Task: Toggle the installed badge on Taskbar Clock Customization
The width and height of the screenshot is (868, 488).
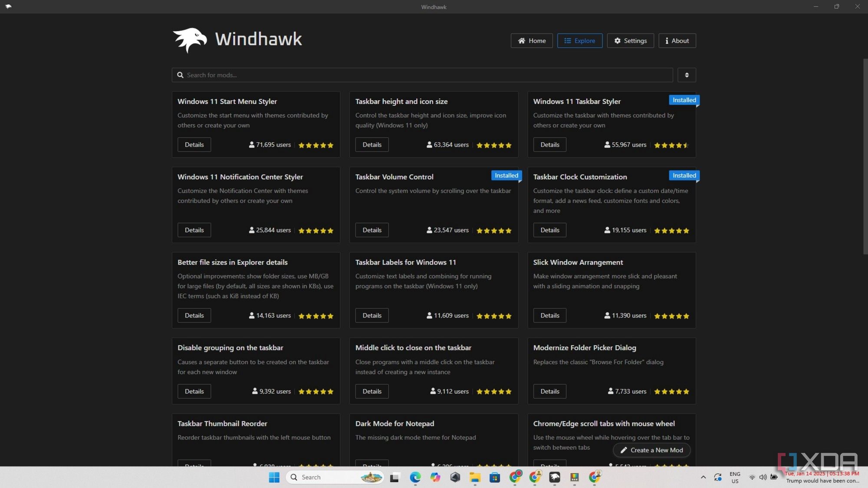Action: [x=684, y=175]
